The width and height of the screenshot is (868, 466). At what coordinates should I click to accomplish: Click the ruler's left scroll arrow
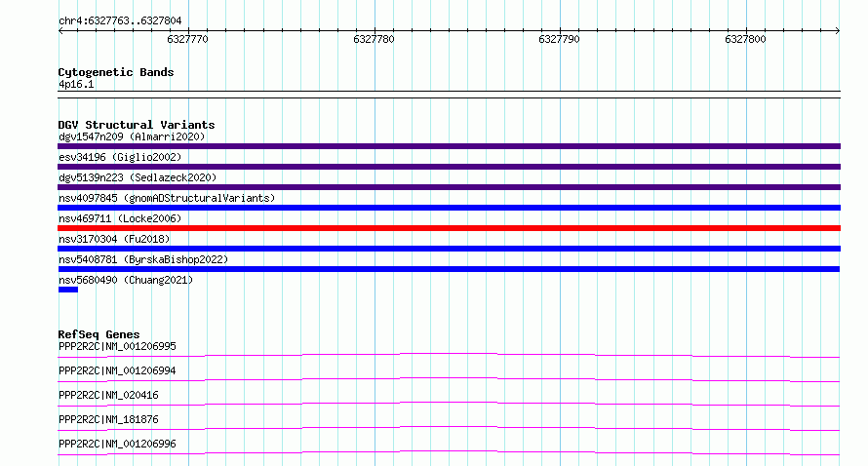pyautogui.click(x=60, y=31)
